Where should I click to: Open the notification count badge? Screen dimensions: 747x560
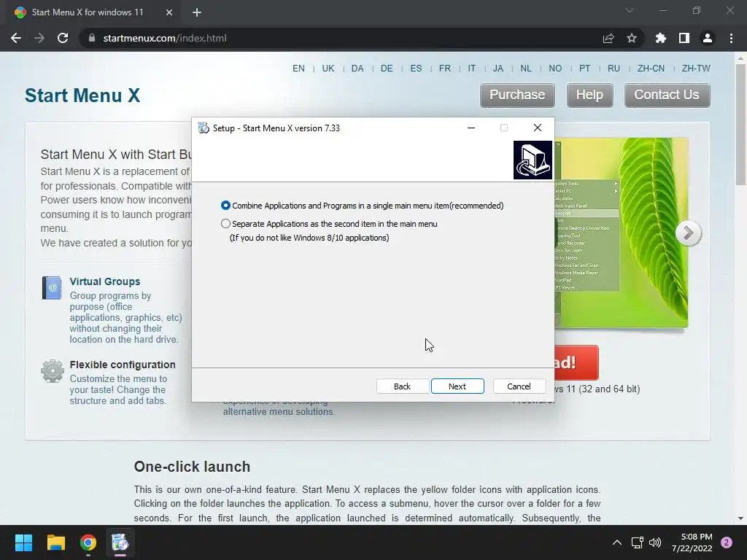pyautogui.click(x=727, y=542)
